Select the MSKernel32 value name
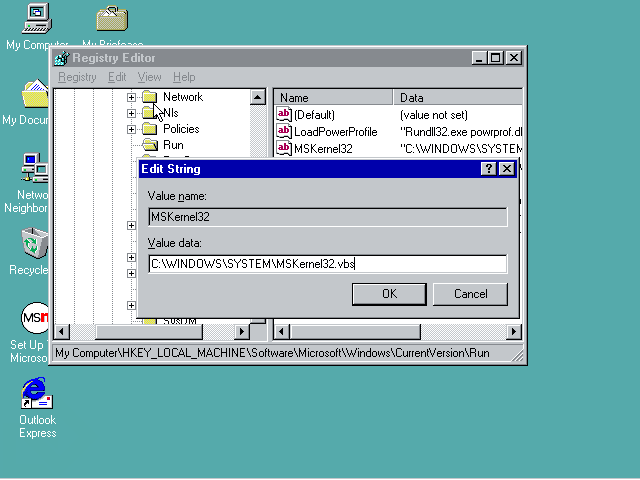 pyautogui.click(x=323, y=149)
